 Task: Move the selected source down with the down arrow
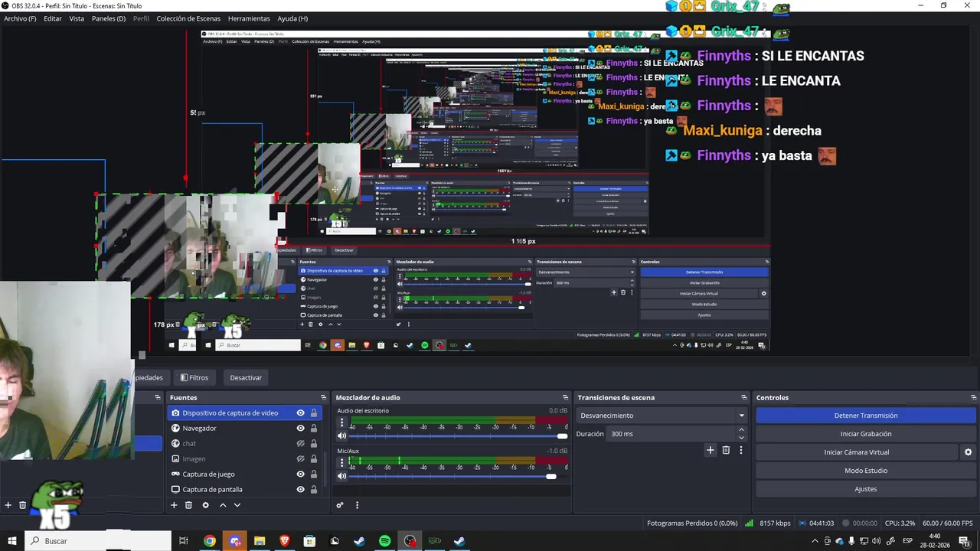237,505
